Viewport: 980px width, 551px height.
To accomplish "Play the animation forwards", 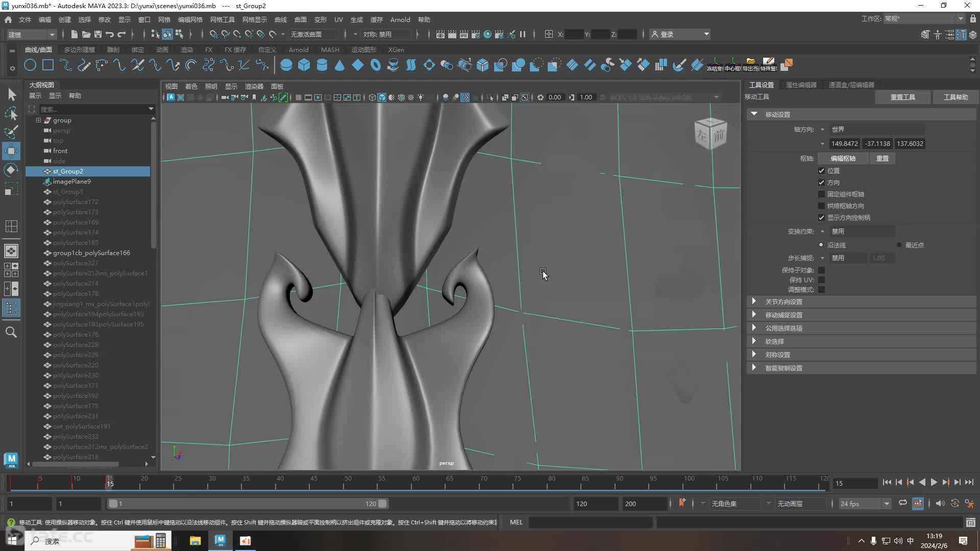I will pos(934,482).
